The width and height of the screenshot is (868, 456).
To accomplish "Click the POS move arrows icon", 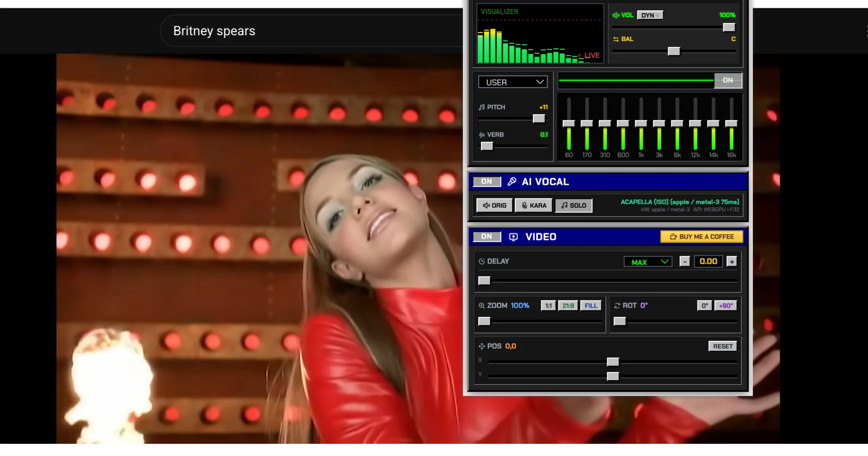I will point(481,346).
